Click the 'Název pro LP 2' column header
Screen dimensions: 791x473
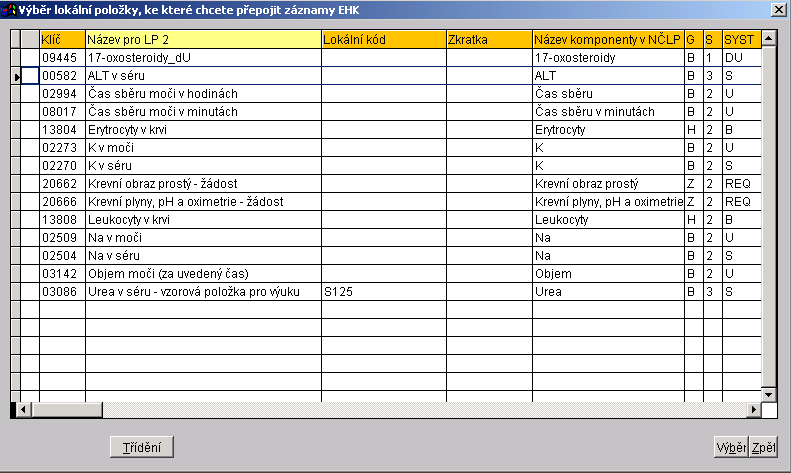(203, 39)
